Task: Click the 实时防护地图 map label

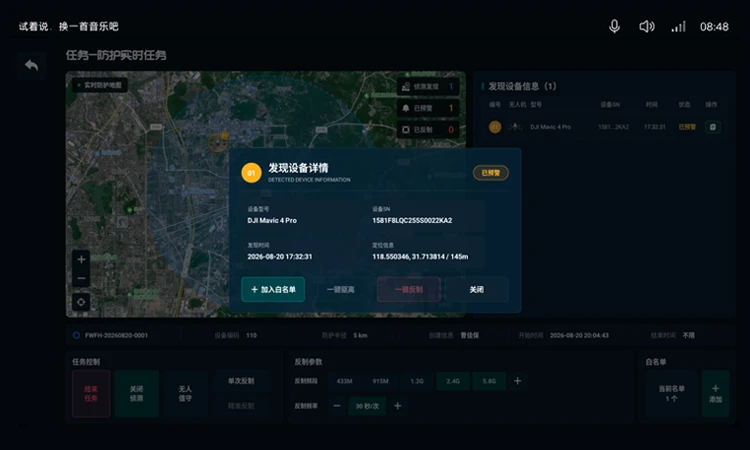Action: pos(99,85)
